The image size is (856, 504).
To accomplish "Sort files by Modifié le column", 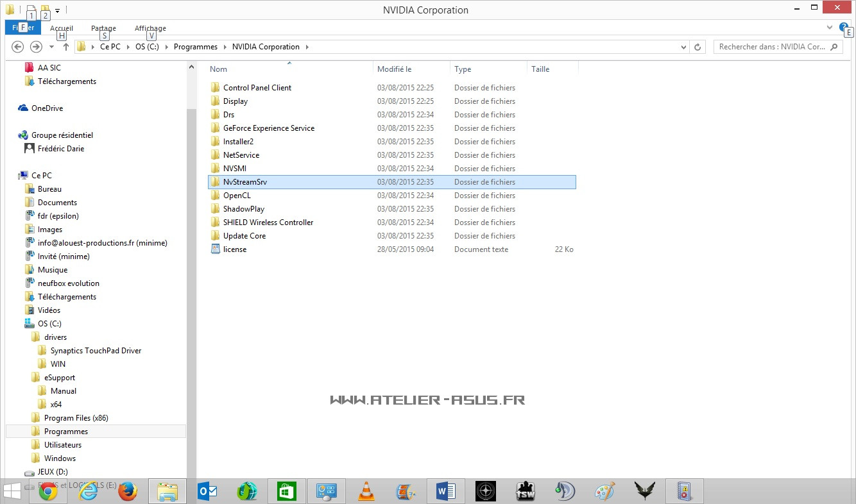I will [395, 69].
